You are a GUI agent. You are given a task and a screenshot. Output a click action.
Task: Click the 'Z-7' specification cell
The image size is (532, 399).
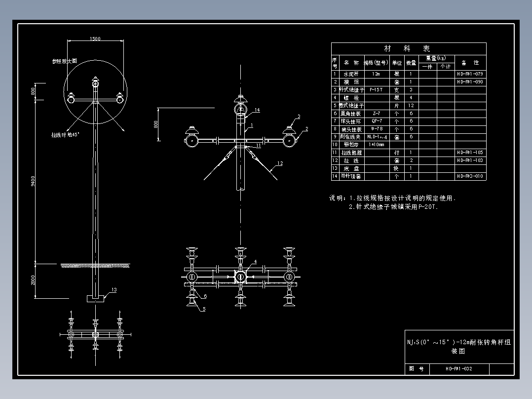pos(376,114)
